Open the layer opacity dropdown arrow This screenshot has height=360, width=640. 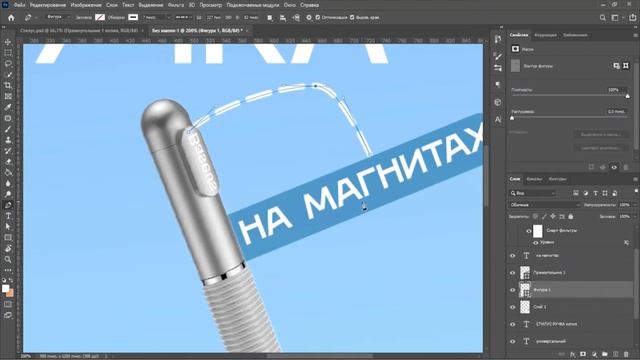(634, 205)
